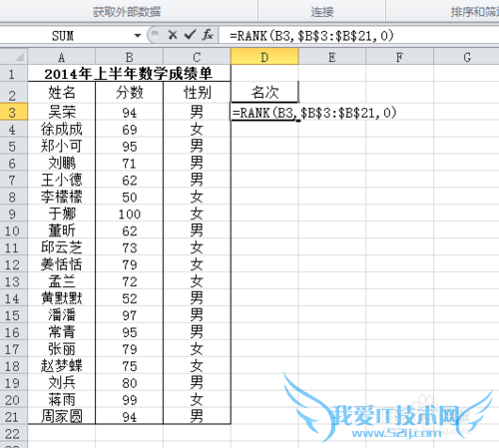Image resolution: width=499 pixels, height=448 pixels.
Task: Click the score cell 75
Action: click(130, 366)
